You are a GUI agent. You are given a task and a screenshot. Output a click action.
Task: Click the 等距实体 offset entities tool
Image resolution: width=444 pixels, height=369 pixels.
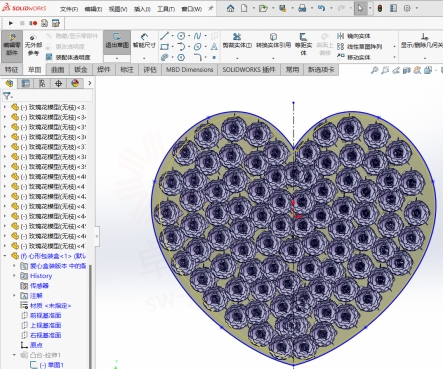(x=303, y=44)
